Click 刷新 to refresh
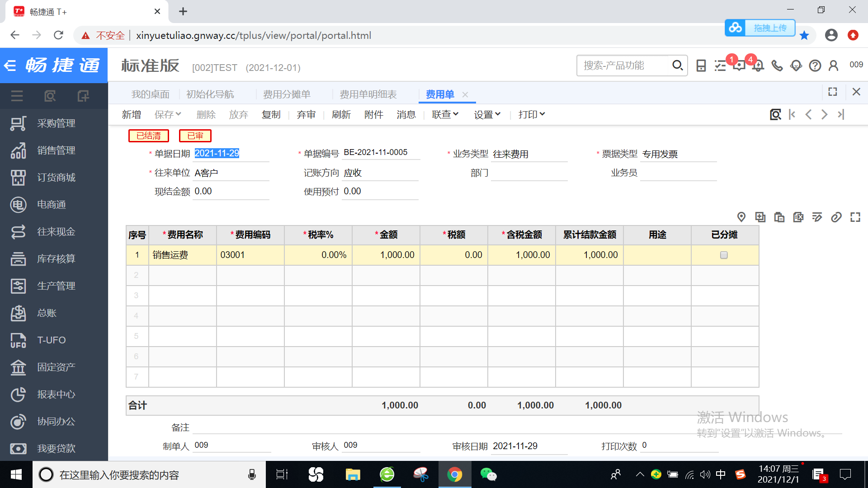The height and width of the screenshot is (488, 868). (341, 115)
